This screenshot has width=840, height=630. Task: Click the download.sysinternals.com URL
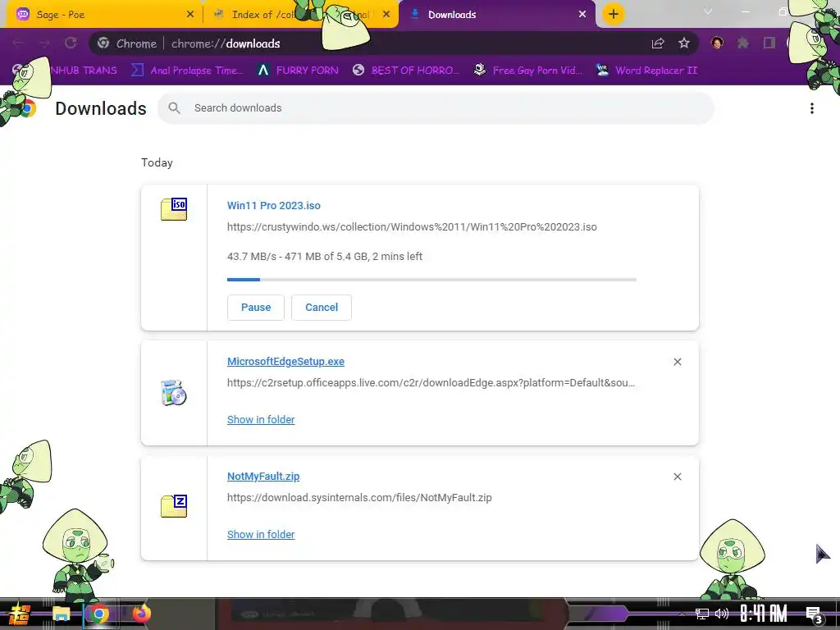(x=359, y=498)
